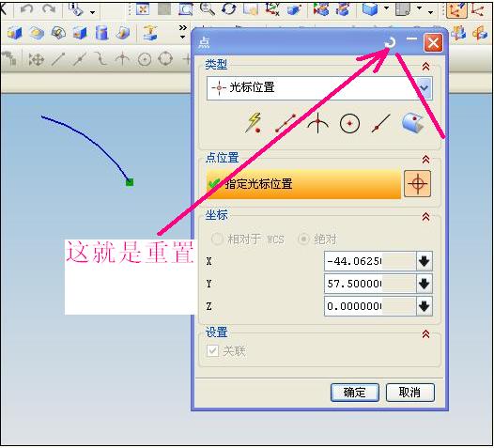Image resolution: width=494 pixels, height=448 pixels.
Task: Click the 指定光标位置 selection bar
Action: (x=303, y=184)
